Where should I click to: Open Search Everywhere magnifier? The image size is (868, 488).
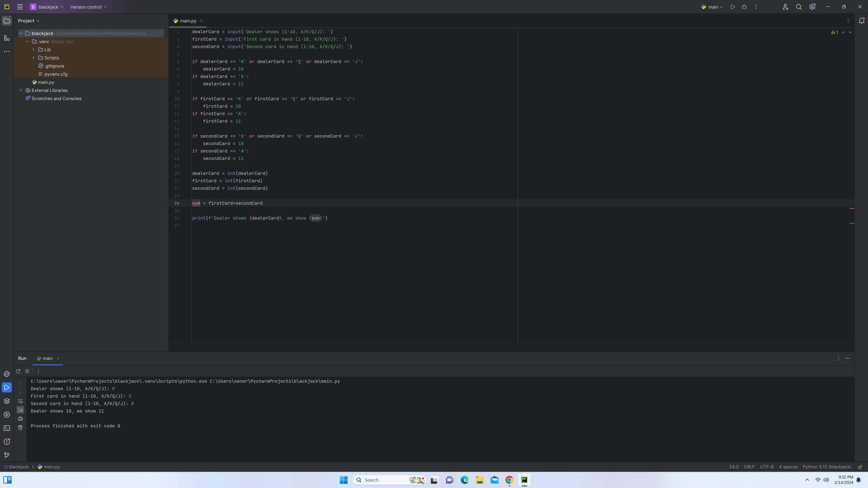click(x=799, y=7)
